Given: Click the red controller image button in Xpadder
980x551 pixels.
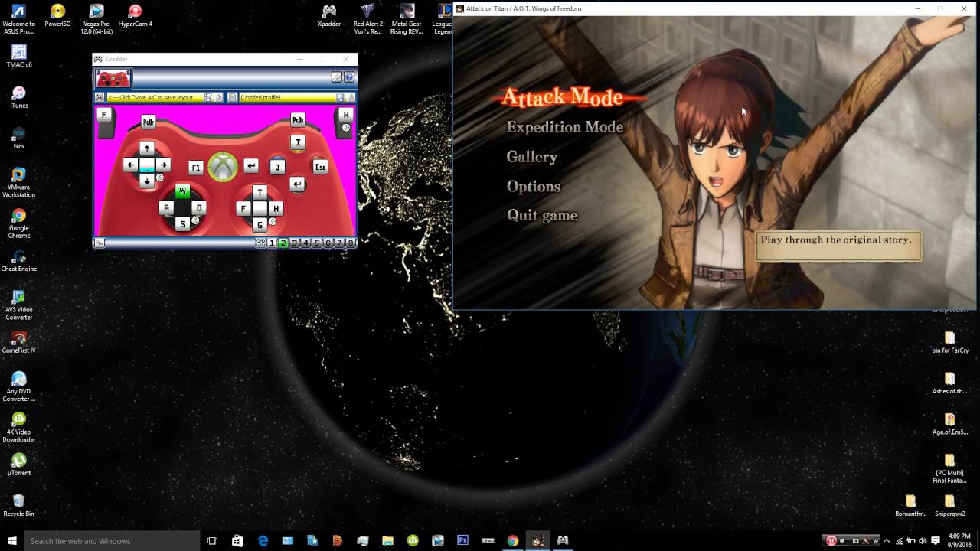Looking at the screenshot, I should (x=113, y=78).
